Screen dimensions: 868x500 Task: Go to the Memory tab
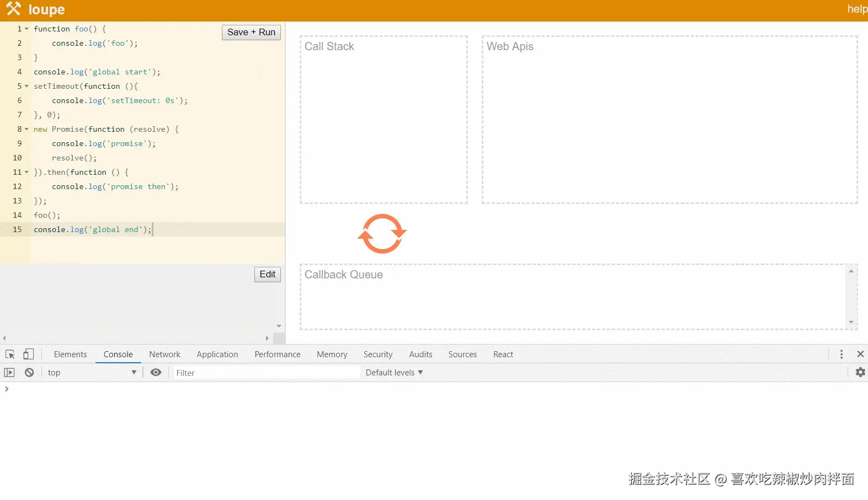(332, 354)
